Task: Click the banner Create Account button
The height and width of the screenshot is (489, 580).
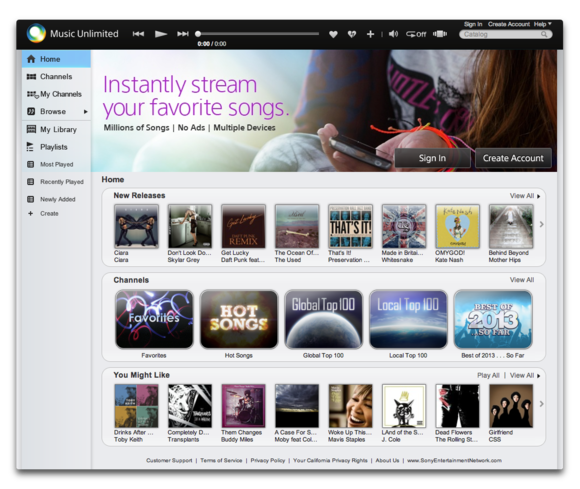Action: tap(513, 158)
